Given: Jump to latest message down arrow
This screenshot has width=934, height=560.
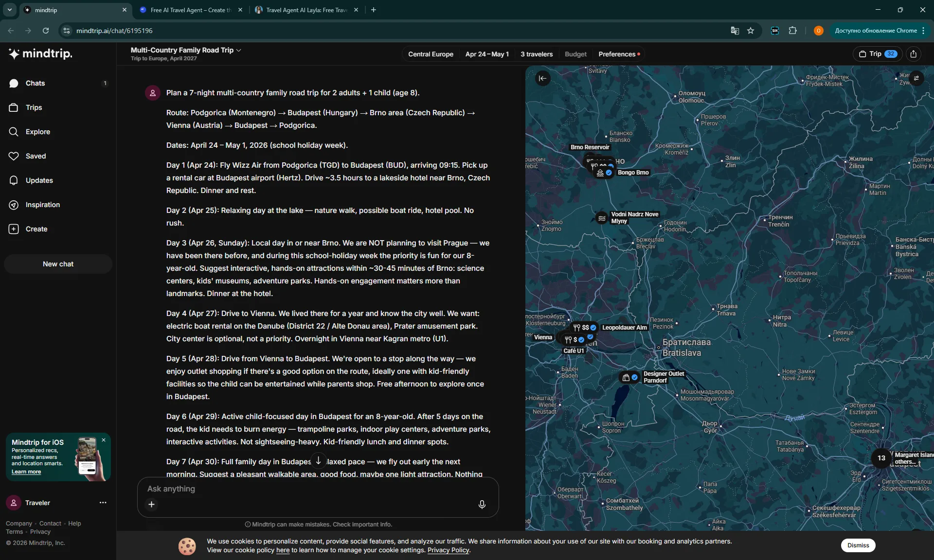Looking at the screenshot, I should click(318, 460).
